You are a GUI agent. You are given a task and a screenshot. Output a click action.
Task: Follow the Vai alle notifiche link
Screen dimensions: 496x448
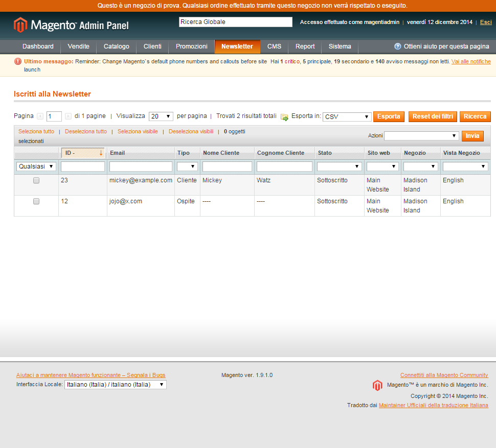click(x=471, y=61)
